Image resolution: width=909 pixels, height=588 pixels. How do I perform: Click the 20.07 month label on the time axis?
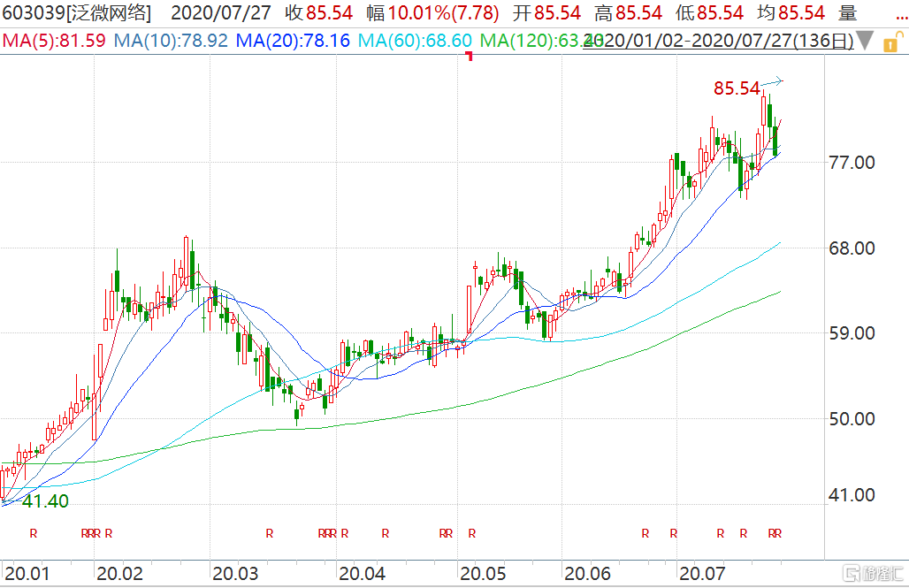[x=702, y=574]
